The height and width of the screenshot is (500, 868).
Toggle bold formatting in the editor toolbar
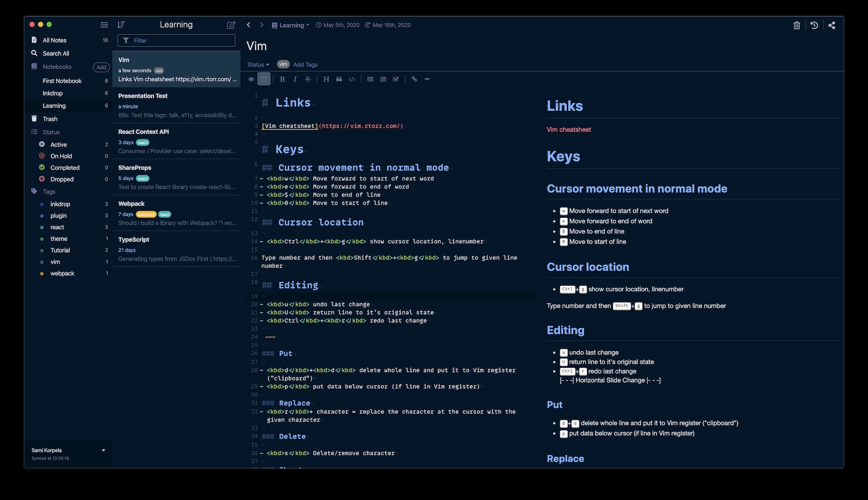(282, 79)
